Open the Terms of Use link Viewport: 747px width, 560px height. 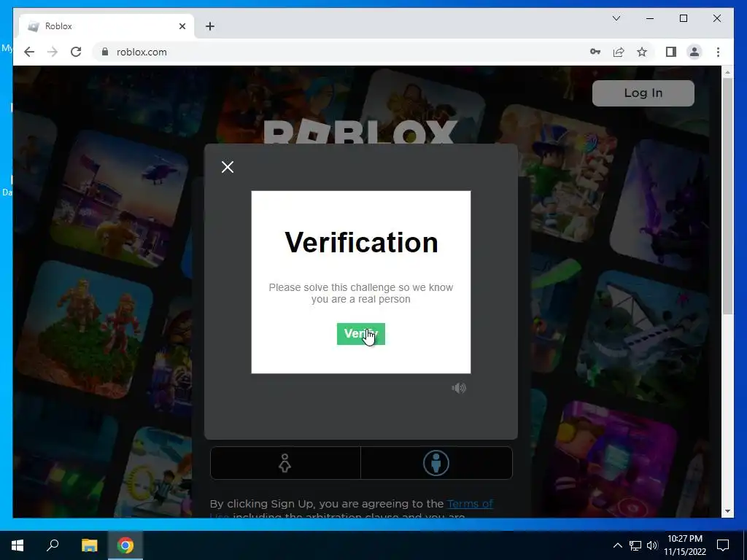(x=470, y=504)
